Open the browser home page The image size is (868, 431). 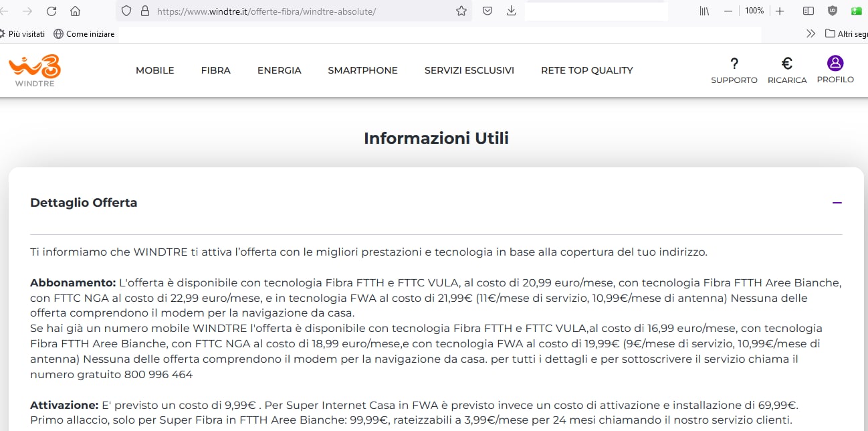point(75,11)
